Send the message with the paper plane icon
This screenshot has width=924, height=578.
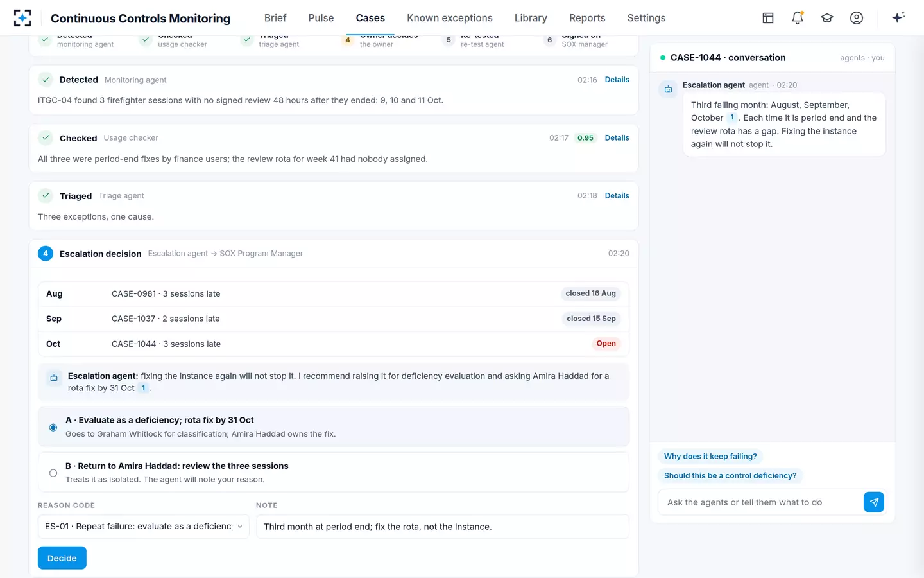(x=874, y=502)
